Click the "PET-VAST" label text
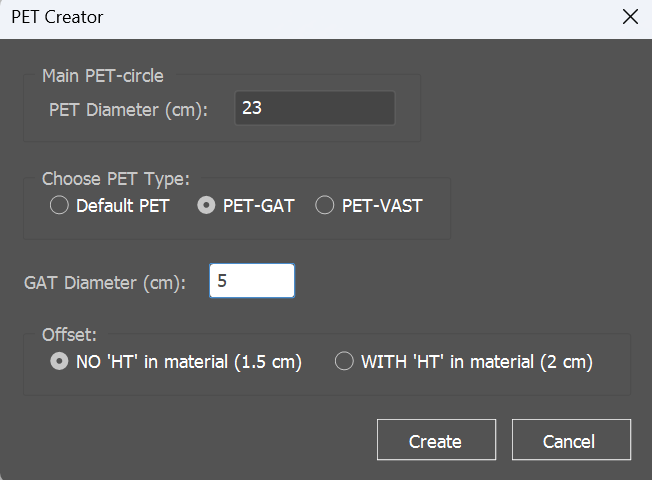 point(382,206)
